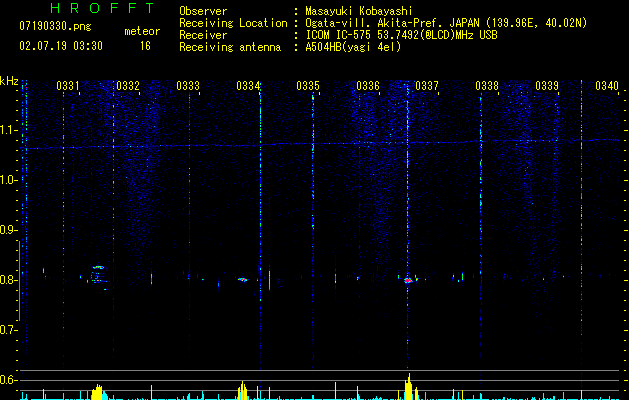Click the Ogata-vill. Akita-Pref. JAPAN location text

tap(446, 23)
